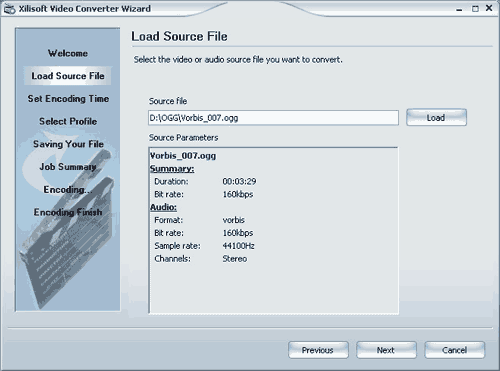Cancel the conversion wizard
Screen dimensions: 500x371
point(455,350)
